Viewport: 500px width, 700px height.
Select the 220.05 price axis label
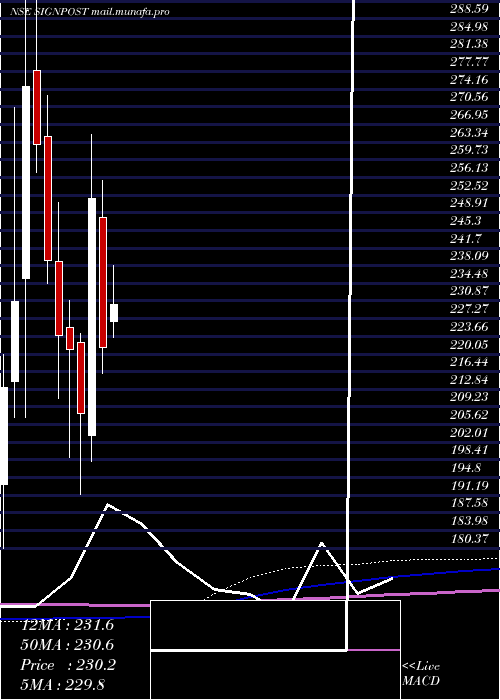pos(469,344)
